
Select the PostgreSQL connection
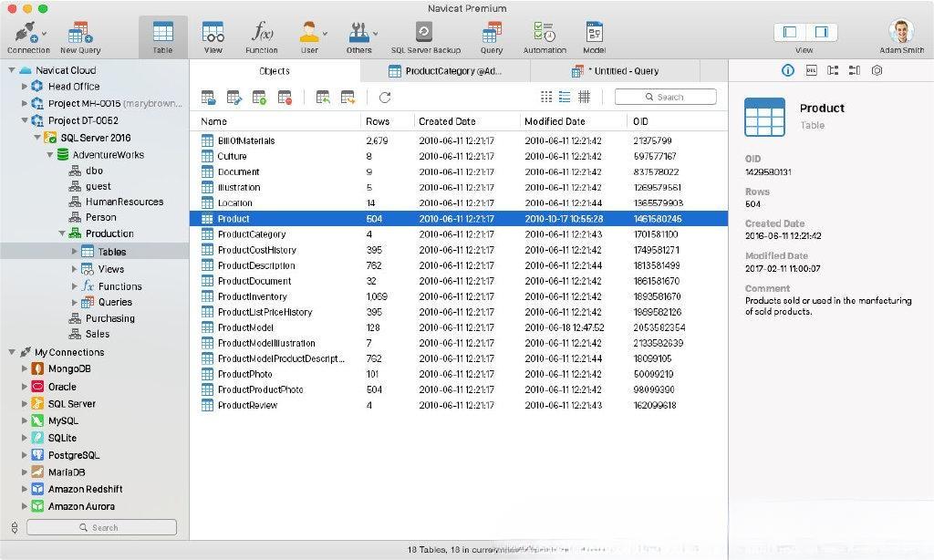[73, 455]
